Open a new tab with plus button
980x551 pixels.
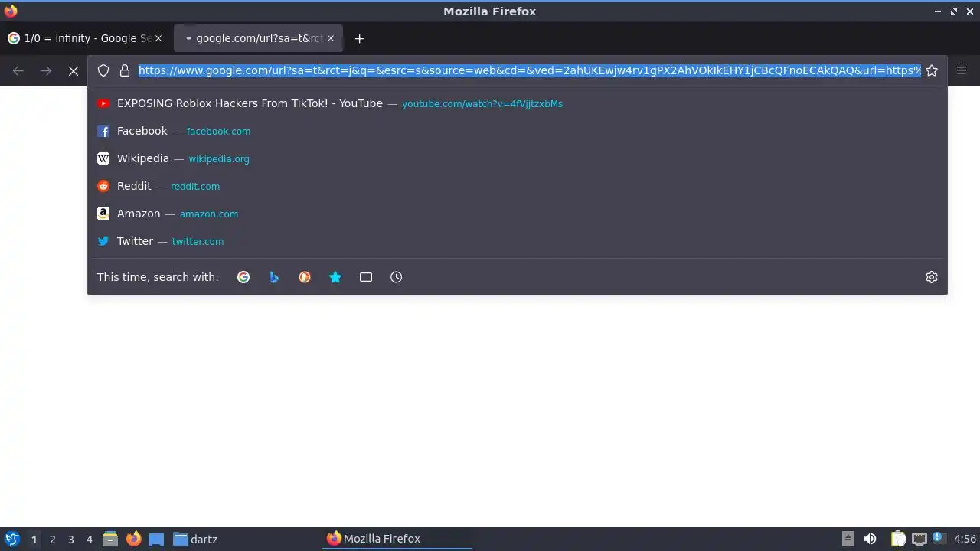(359, 38)
